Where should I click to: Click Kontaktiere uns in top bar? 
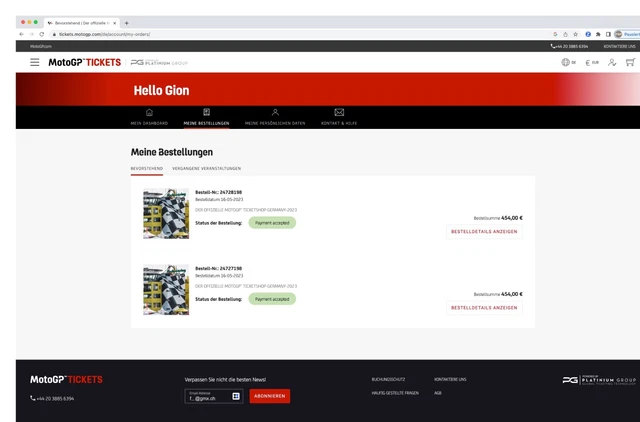[619, 47]
